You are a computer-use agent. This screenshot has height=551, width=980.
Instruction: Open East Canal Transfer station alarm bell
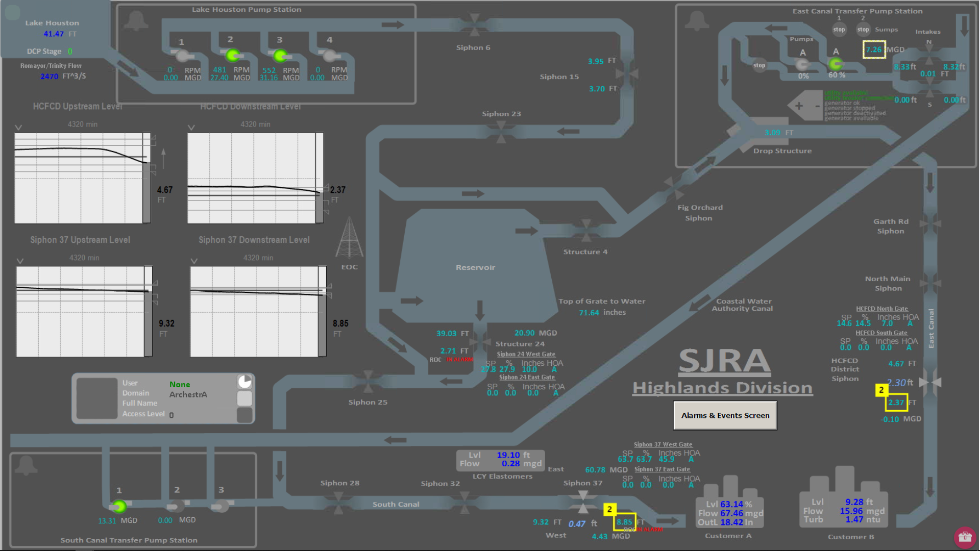(697, 21)
